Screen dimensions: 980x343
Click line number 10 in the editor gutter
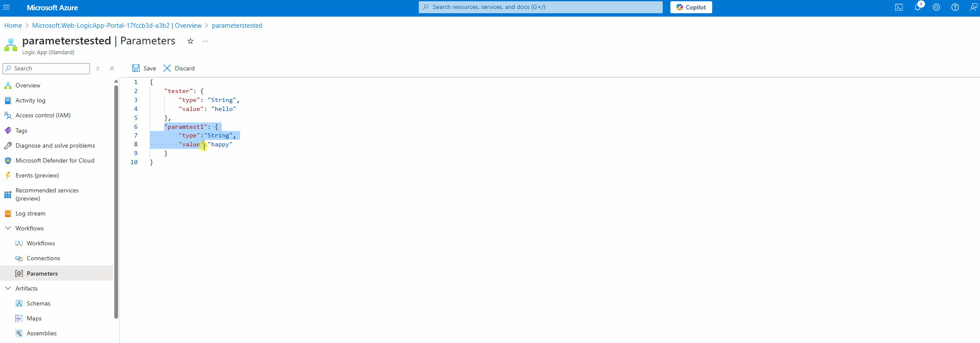click(134, 162)
